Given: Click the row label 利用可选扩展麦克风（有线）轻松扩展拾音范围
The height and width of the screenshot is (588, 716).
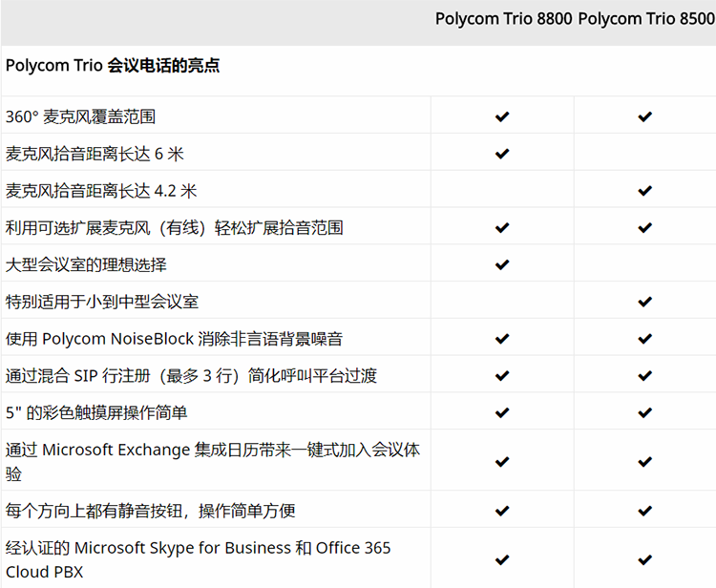Looking at the screenshot, I should (174, 227).
